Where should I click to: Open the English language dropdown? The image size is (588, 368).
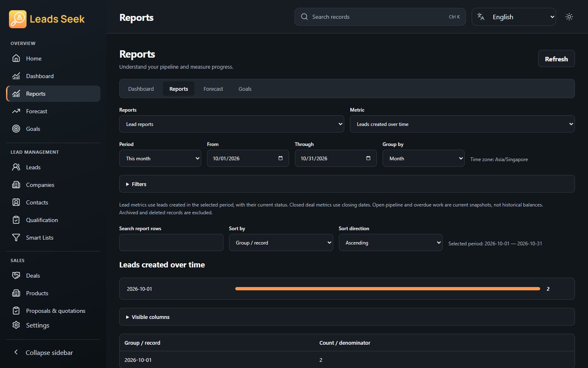[514, 17]
